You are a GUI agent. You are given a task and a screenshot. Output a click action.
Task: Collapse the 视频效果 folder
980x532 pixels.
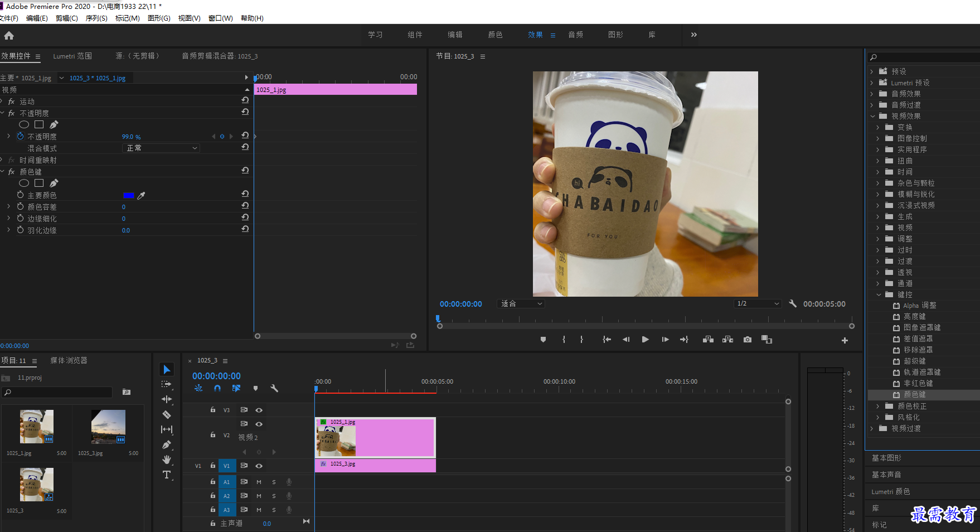[x=872, y=116]
